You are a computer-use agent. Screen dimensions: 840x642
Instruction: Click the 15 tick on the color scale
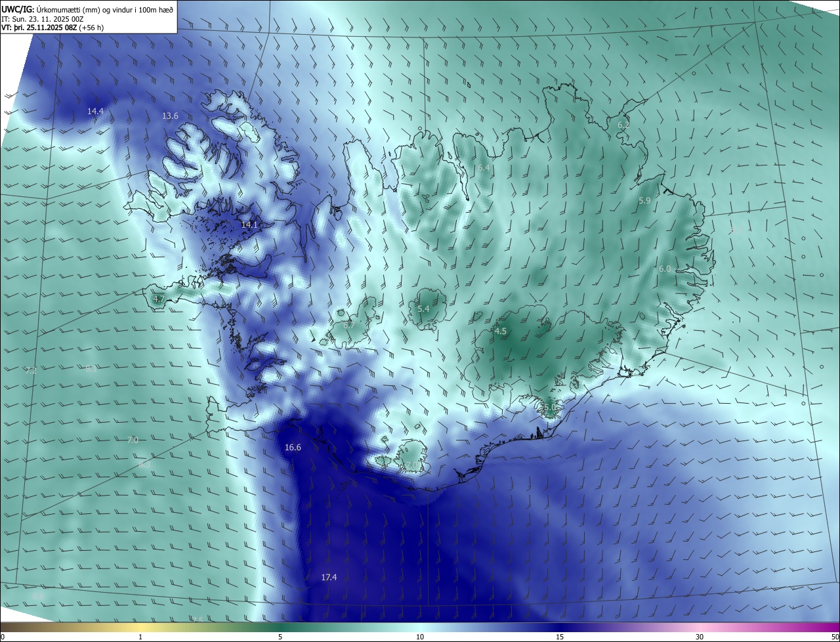(560, 637)
